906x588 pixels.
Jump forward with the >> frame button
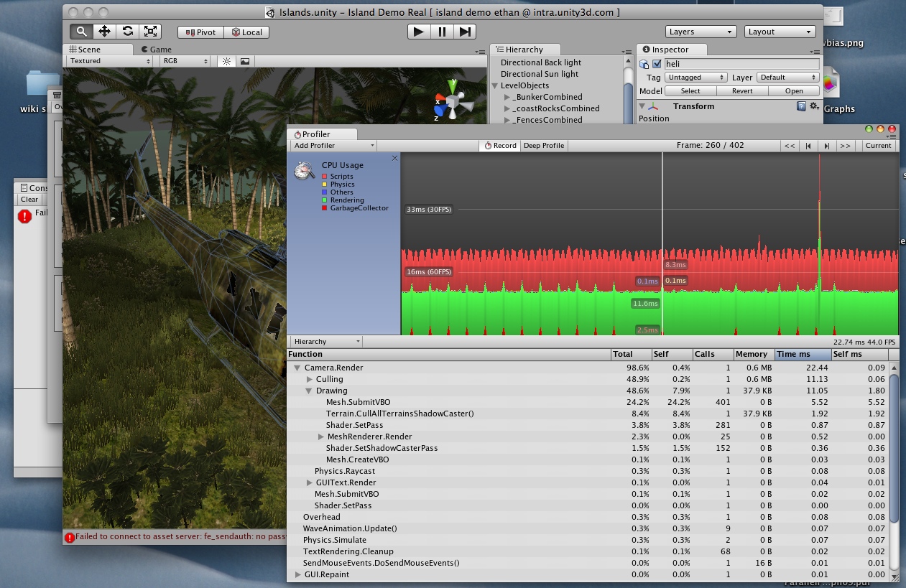(845, 146)
